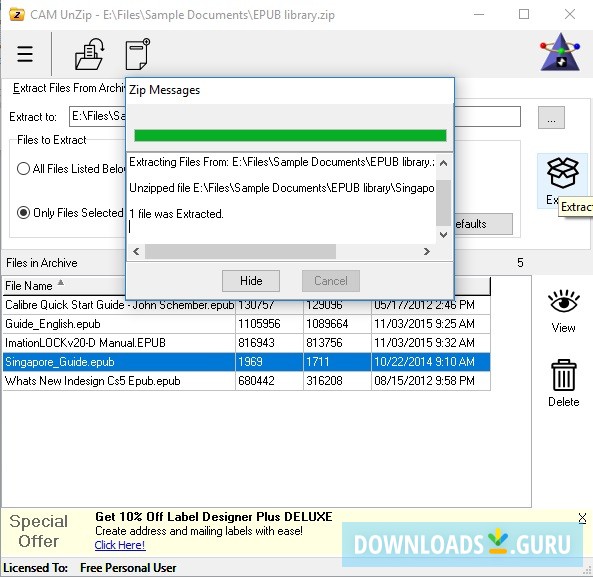
Task: Click the Zip Messages dialog title
Action: pos(165,90)
